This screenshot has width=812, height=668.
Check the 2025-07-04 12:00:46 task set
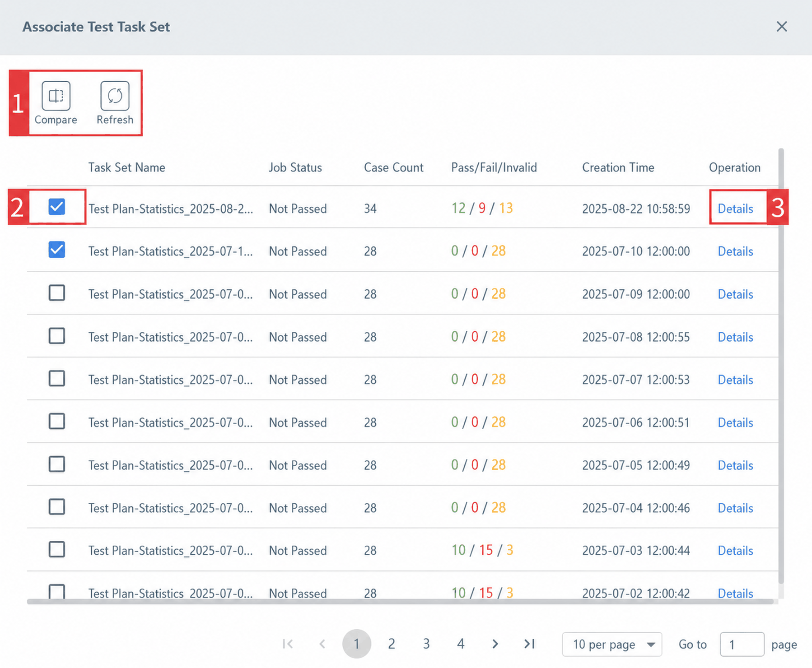[x=57, y=507]
